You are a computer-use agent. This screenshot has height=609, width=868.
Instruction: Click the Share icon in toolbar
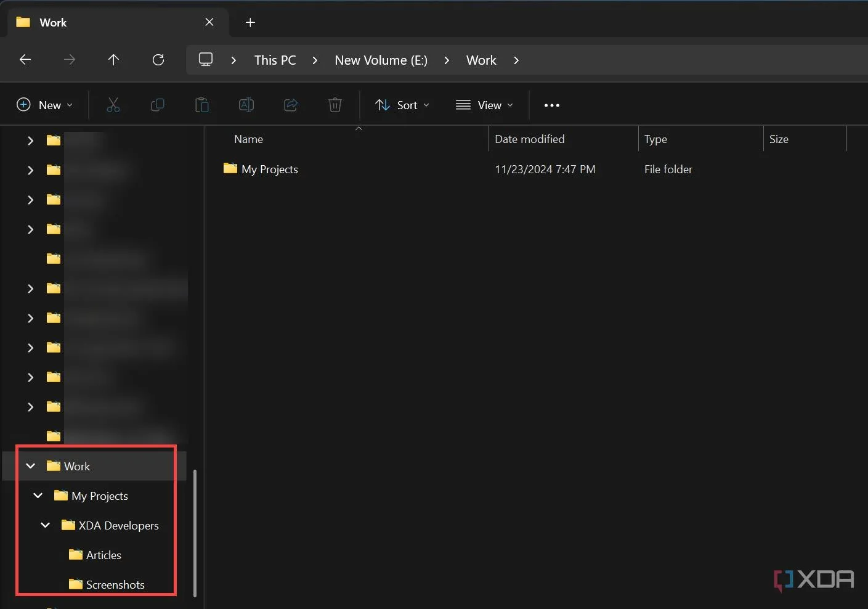click(291, 105)
